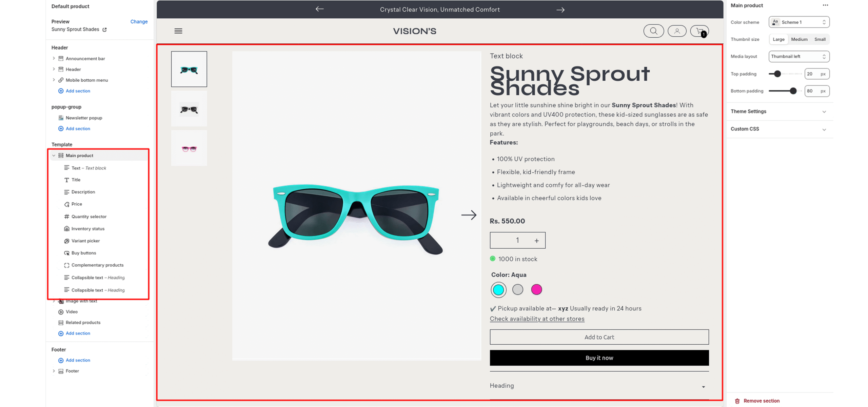Viewport: 868px width, 407px height.
Task: Click the next-image arrow beside the product photo
Action: point(469,215)
